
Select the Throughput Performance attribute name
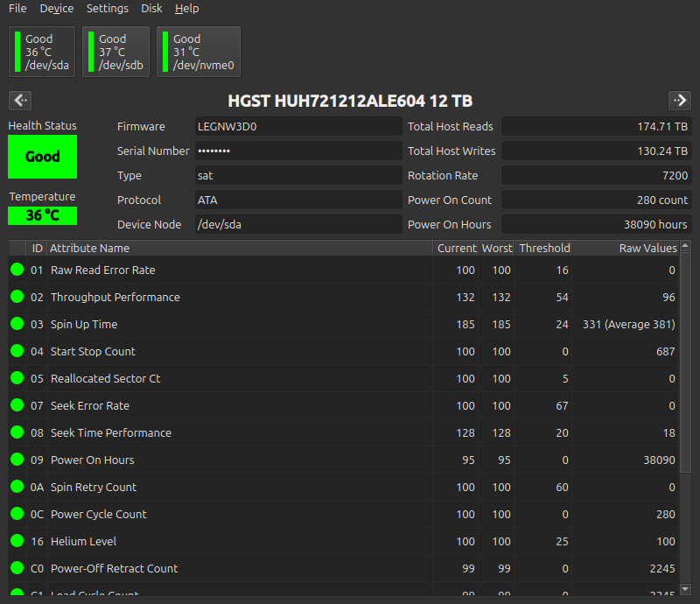[x=115, y=297]
